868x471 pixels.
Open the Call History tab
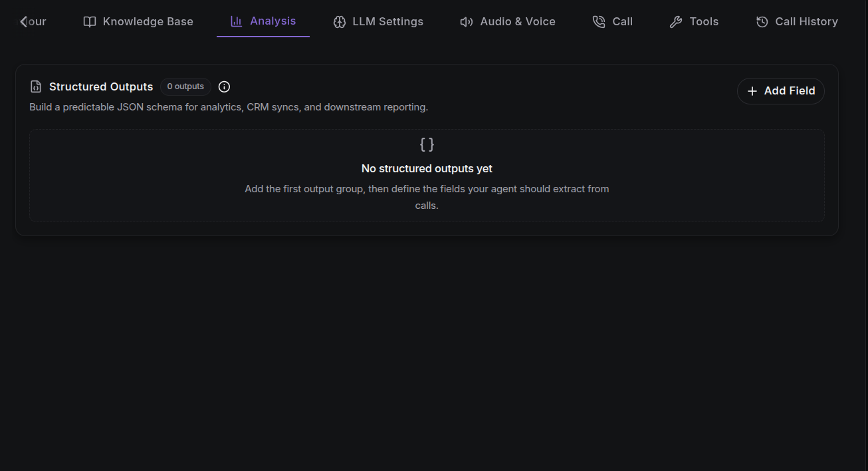pyautogui.click(x=797, y=22)
